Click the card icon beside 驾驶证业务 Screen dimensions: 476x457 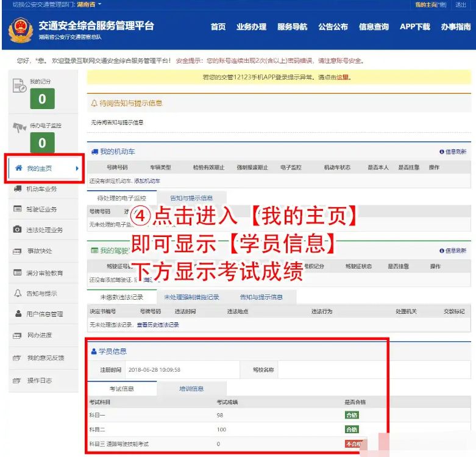[x=18, y=209]
